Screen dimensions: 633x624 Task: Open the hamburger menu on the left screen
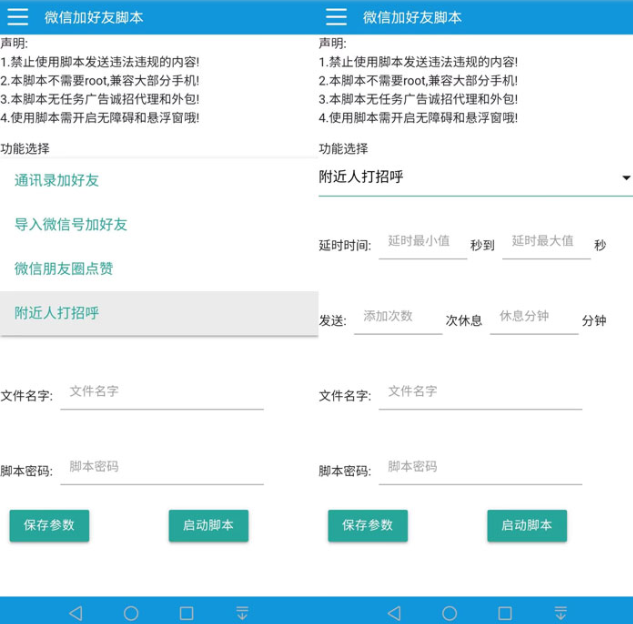[18, 17]
